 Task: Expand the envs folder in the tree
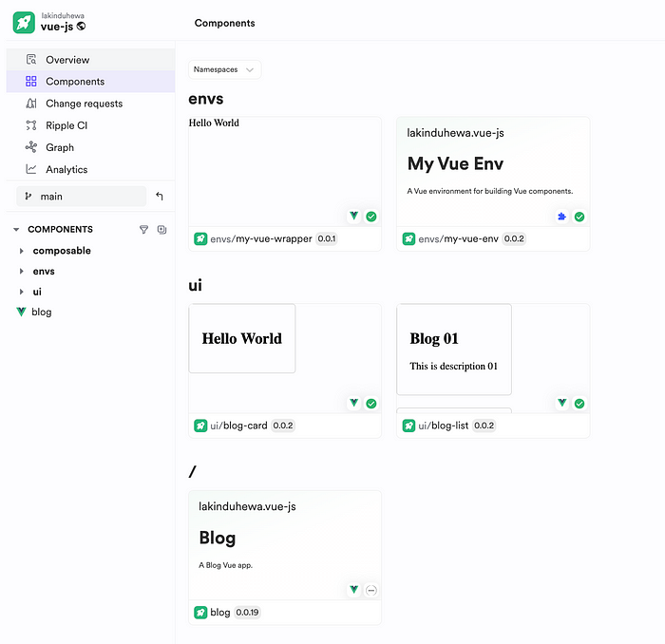[x=21, y=271]
